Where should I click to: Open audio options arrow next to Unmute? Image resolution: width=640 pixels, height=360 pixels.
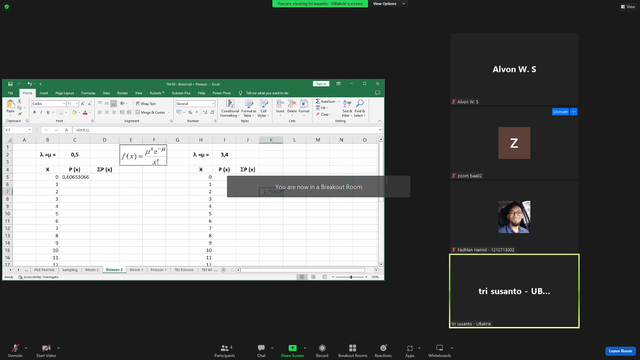pyautogui.click(x=26, y=348)
